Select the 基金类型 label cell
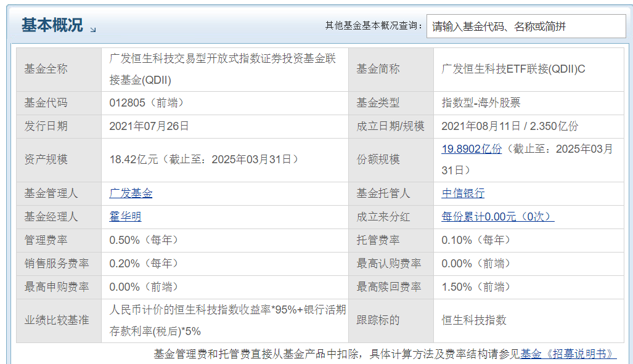This screenshot has width=633, height=364. (x=391, y=103)
